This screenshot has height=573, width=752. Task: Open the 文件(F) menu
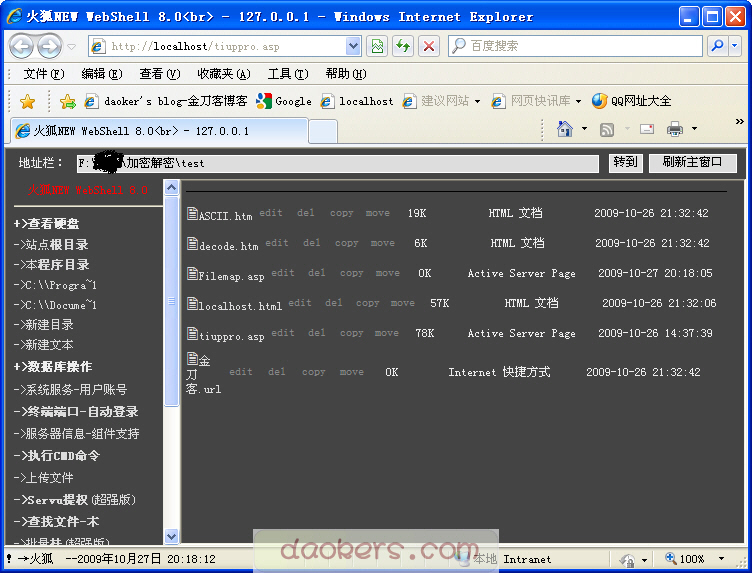pyautogui.click(x=44, y=74)
